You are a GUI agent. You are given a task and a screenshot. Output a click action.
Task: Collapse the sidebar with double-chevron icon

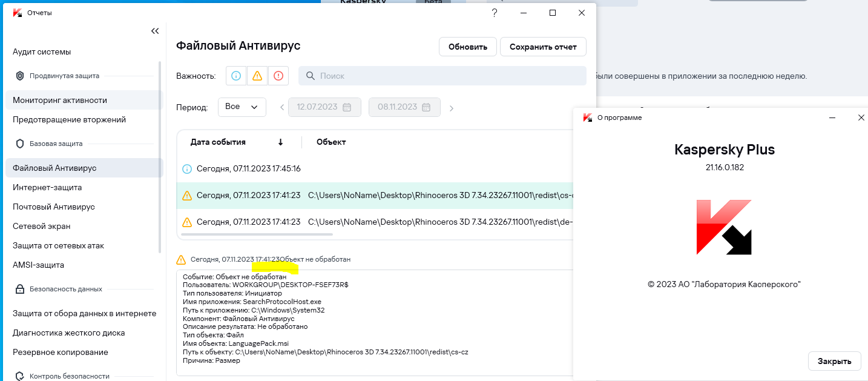155,31
